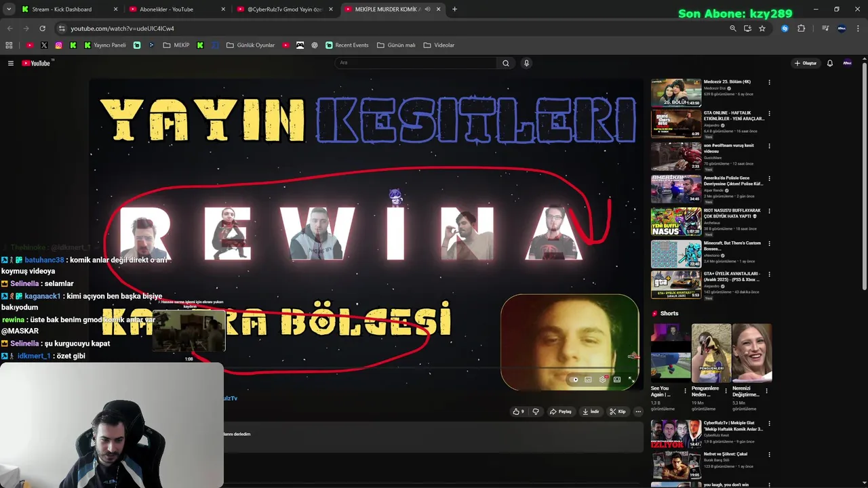Open options menu for Nefret ve Şöhret video

coord(769,455)
